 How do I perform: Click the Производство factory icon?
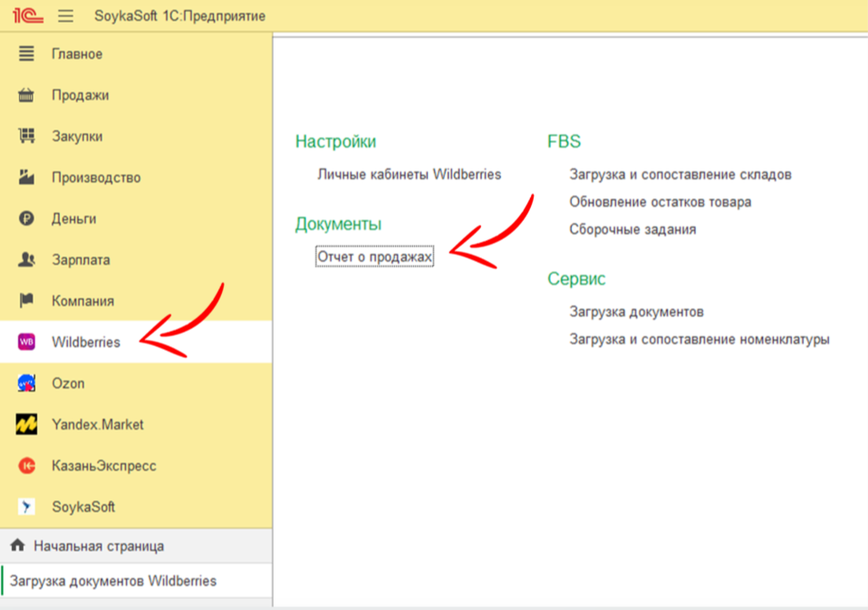tap(27, 178)
